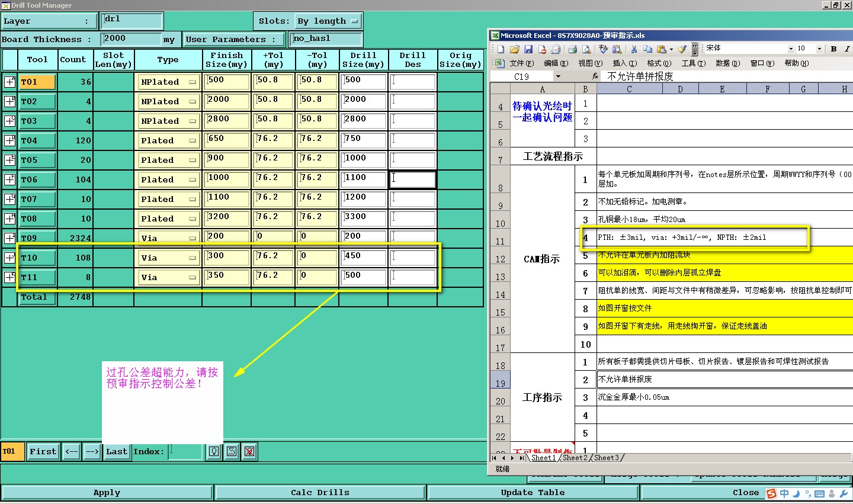853x504 pixels.
Task: Click the Excel toolbar options overflow button
Action: [695, 49]
